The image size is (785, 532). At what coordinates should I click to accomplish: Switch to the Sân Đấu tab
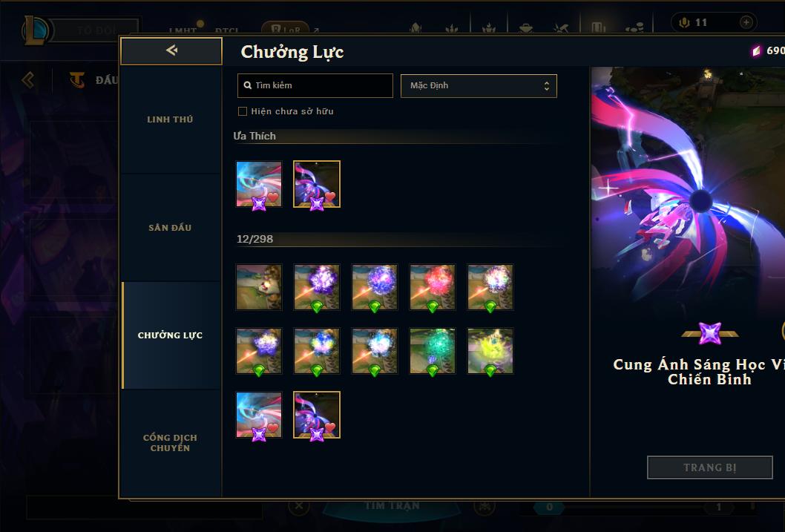[170, 228]
